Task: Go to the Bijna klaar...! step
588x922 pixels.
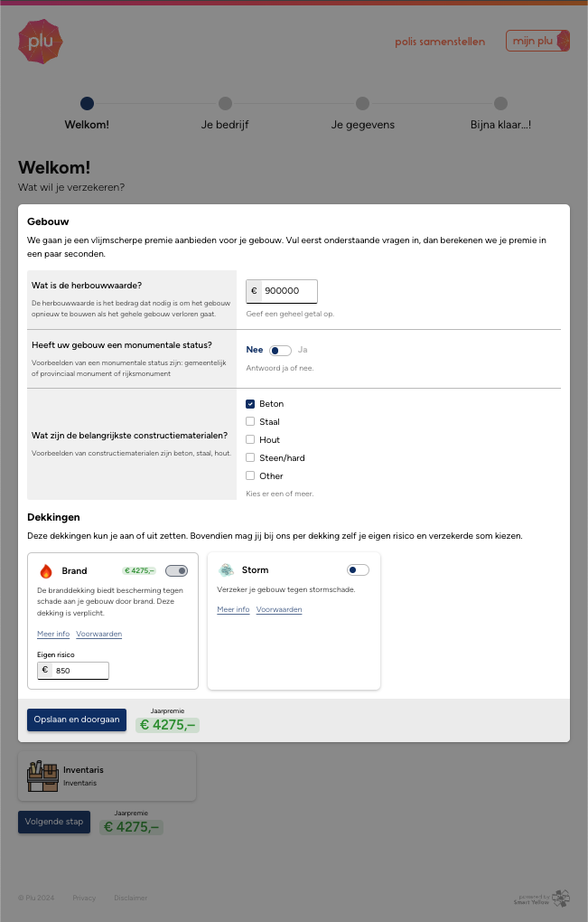Action: click(x=500, y=114)
